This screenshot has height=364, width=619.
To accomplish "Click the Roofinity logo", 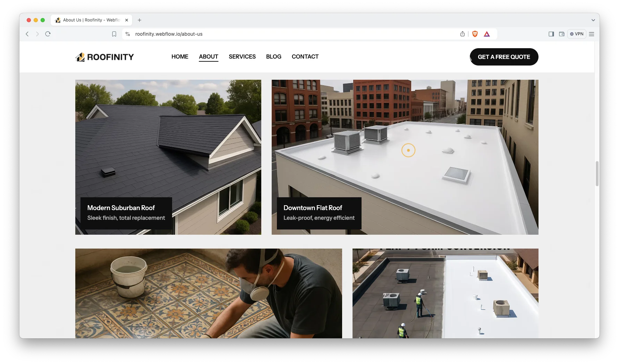I will point(104,57).
